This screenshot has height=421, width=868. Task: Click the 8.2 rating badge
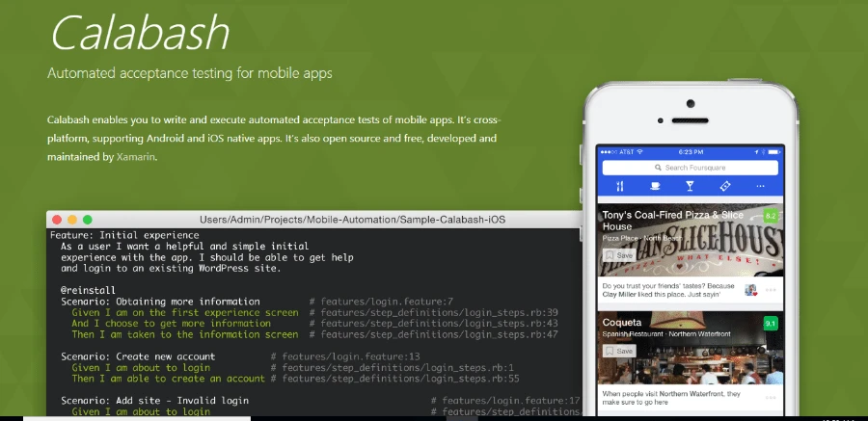tap(771, 216)
